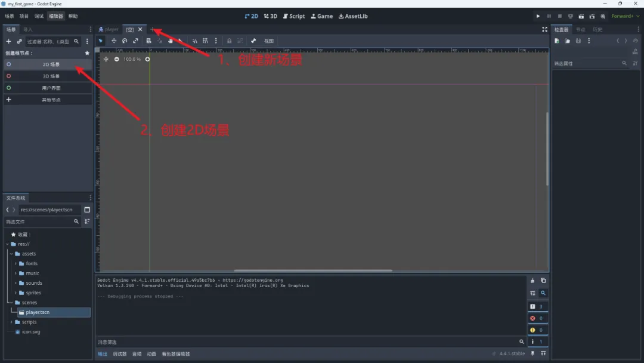644x363 pixels.
Task: Click the pause running project button
Action: click(549, 16)
